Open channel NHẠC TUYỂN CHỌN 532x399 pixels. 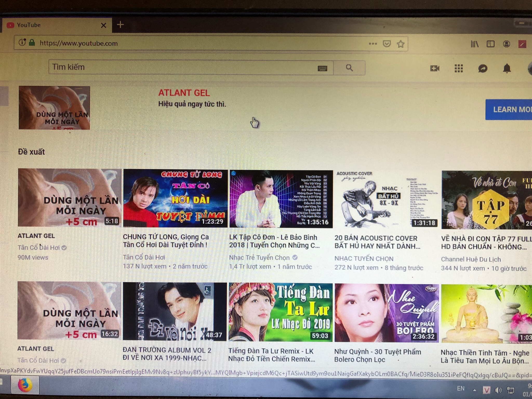(364, 259)
